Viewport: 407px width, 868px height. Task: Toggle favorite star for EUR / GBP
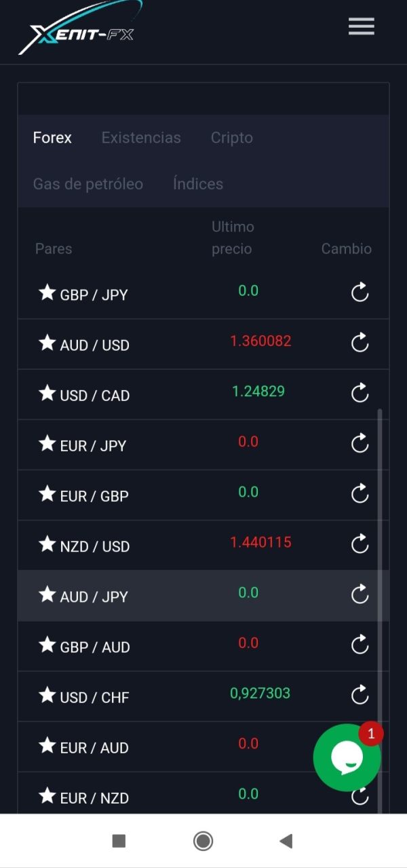[47, 494]
